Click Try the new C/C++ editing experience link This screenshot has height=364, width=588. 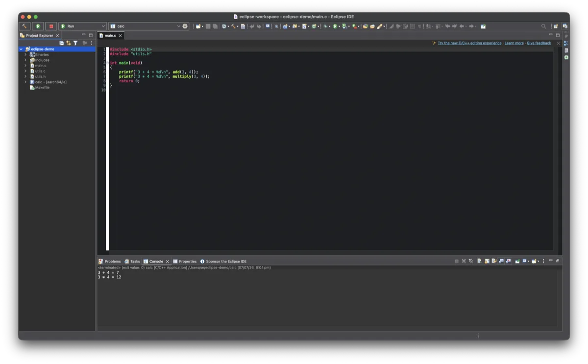coord(469,43)
